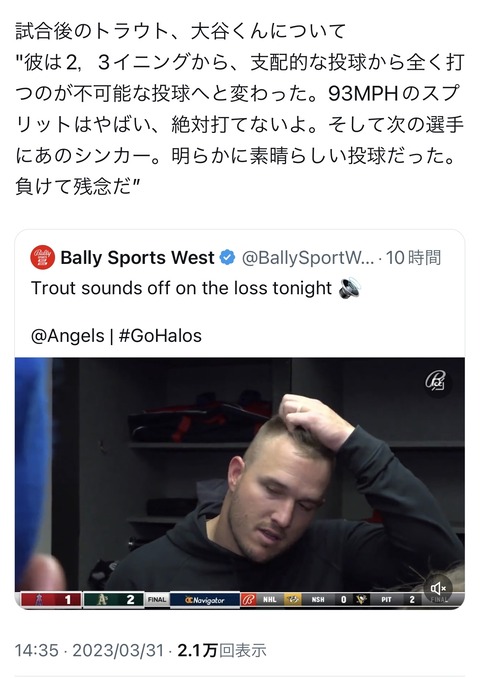Click the NHL logo in the ticker
Image resolution: width=480 pixels, height=678 pixels.
point(269,600)
